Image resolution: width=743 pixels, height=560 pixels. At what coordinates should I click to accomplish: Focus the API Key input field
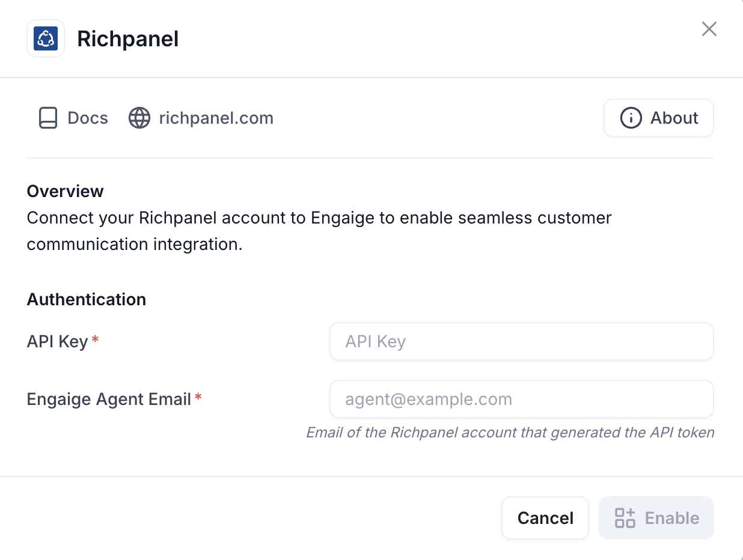(x=522, y=341)
